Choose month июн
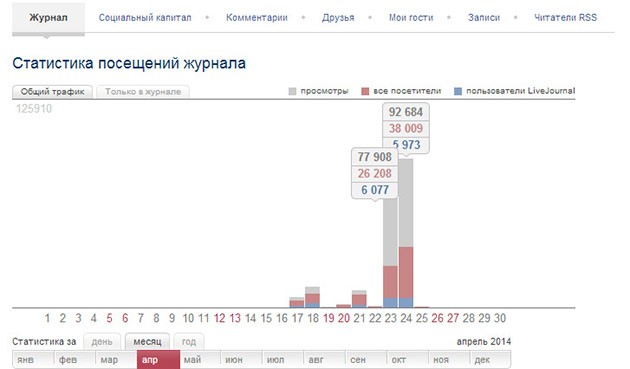The height and width of the screenshot is (369, 630). coord(241,359)
